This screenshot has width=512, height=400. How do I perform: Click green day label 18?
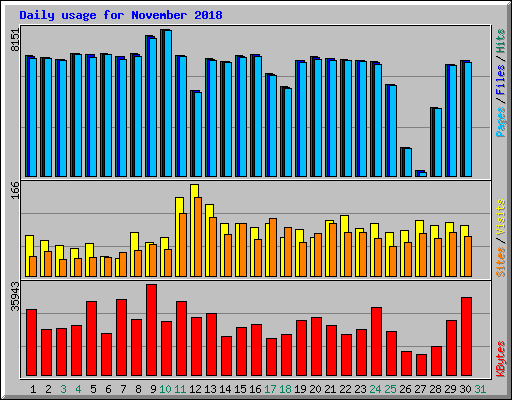tap(285, 389)
